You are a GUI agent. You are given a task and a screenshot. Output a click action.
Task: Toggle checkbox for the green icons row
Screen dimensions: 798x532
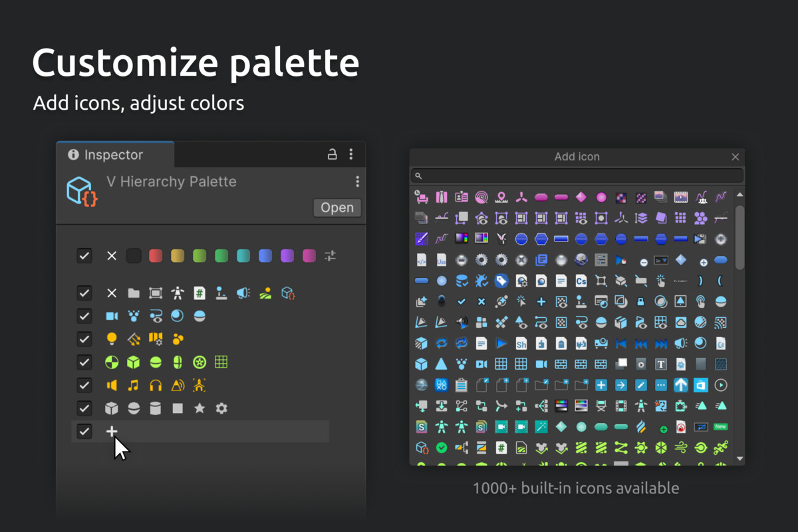[x=84, y=362]
